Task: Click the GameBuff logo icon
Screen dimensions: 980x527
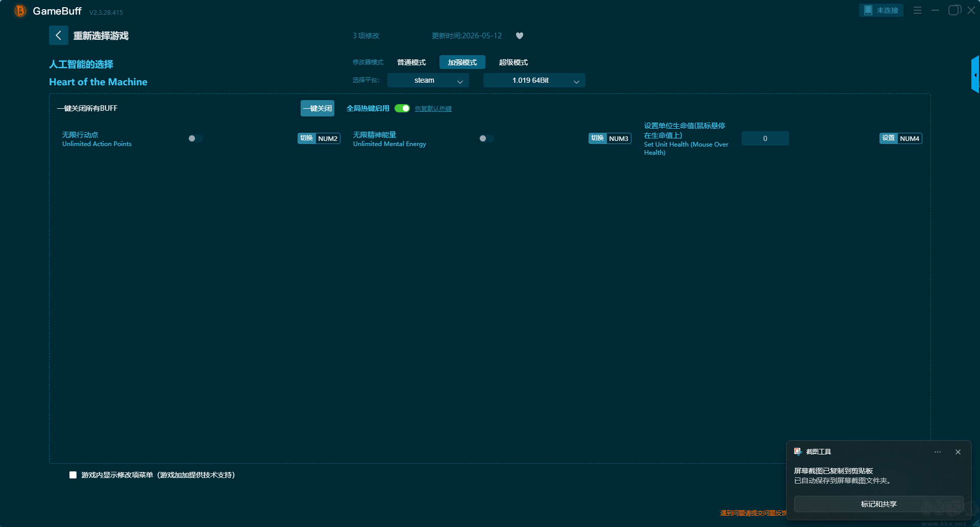Action: pyautogui.click(x=20, y=11)
